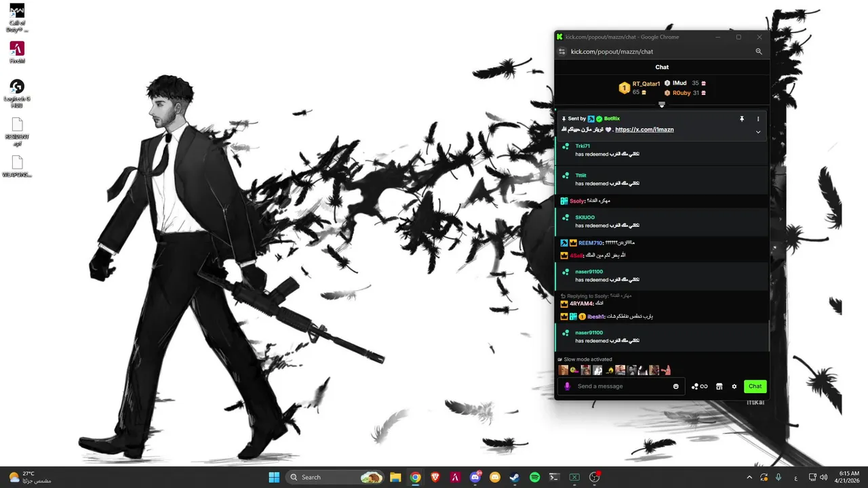Open Steam from taskbar
Screen dimensions: 868x488
(515, 477)
